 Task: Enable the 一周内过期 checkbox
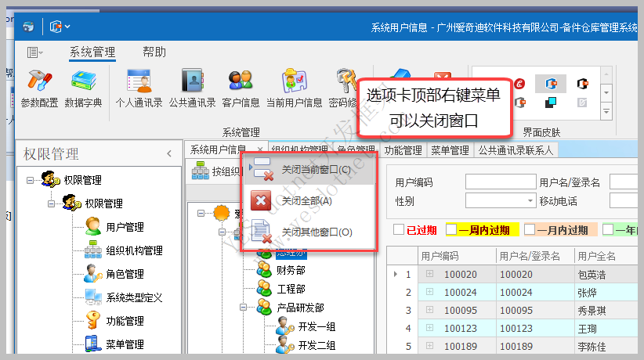coord(452,230)
